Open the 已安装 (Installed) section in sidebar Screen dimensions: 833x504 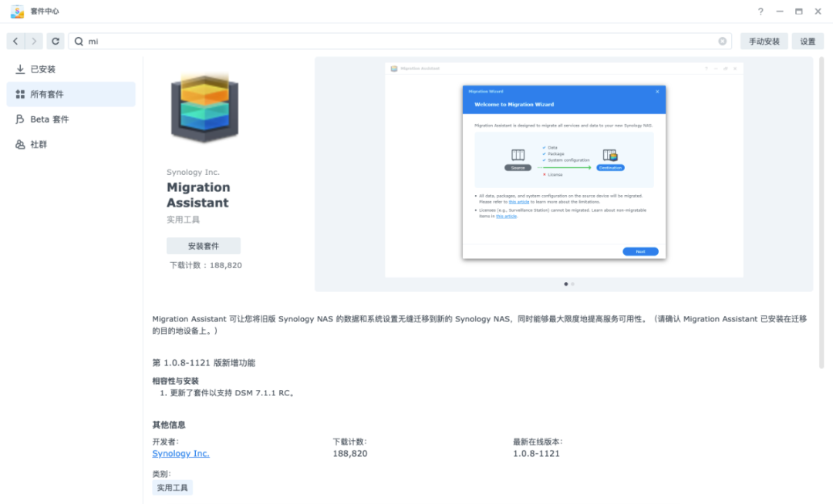coord(46,69)
